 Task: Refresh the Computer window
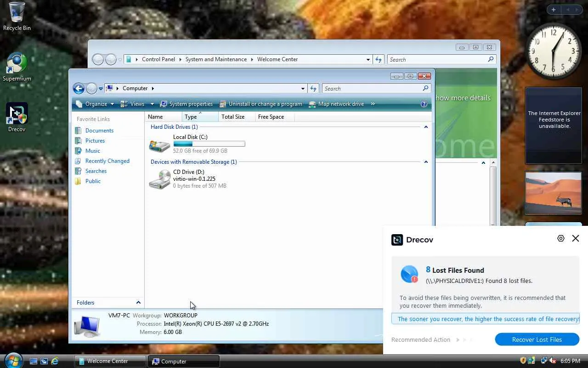coord(313,89)
